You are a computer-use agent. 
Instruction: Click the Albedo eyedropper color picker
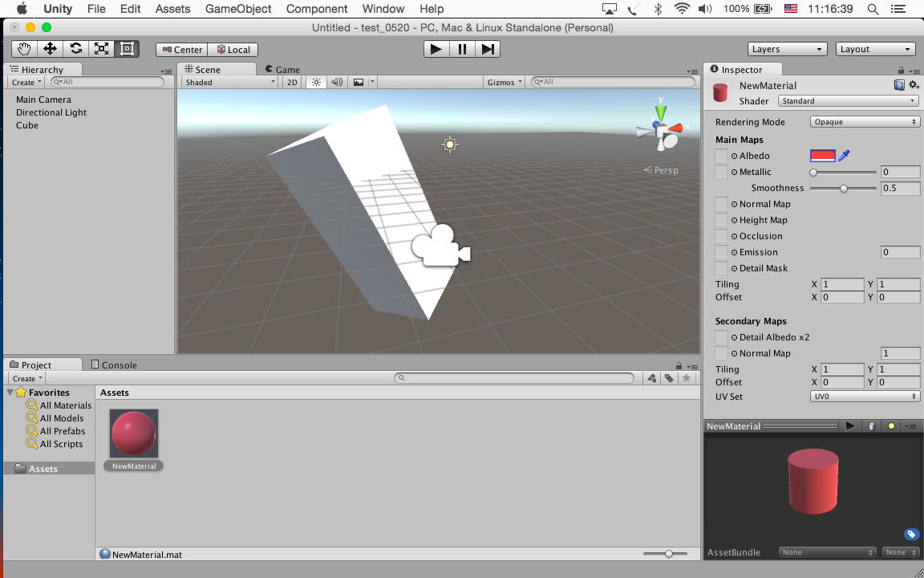tap(844, 156)
